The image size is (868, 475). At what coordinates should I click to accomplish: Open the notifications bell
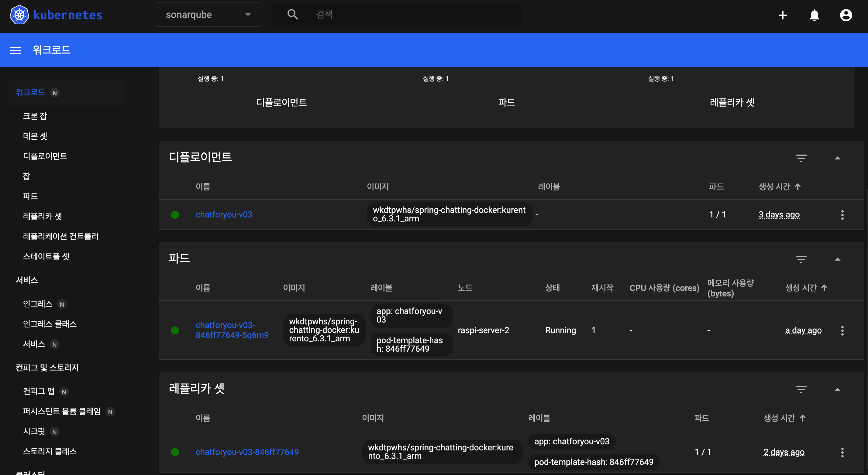tap(814, 15)
